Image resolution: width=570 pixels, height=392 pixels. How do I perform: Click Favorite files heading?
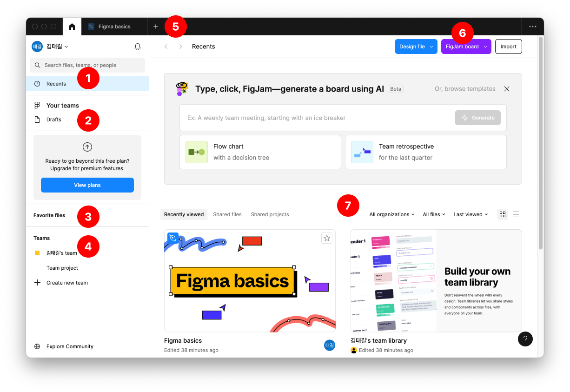coord(49,215)
